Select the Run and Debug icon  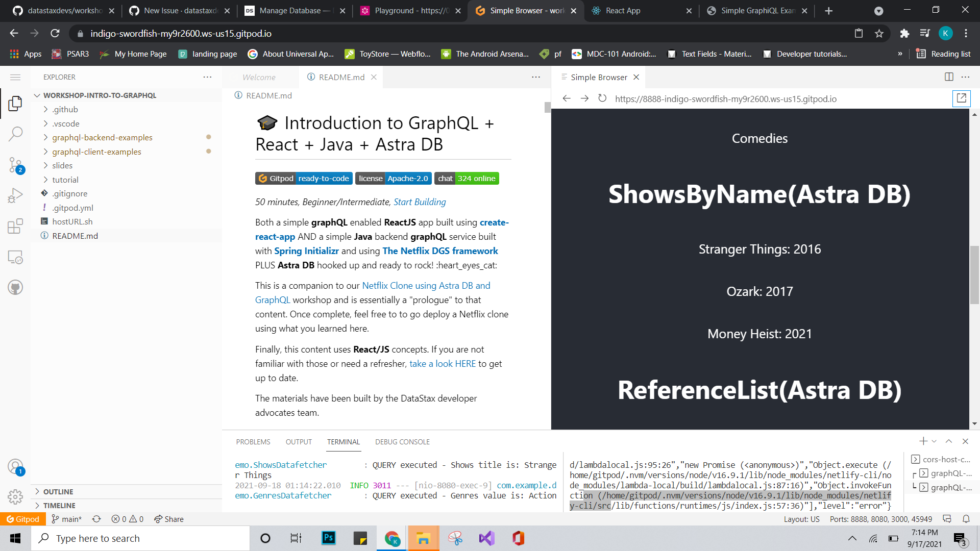click(15, 195)
